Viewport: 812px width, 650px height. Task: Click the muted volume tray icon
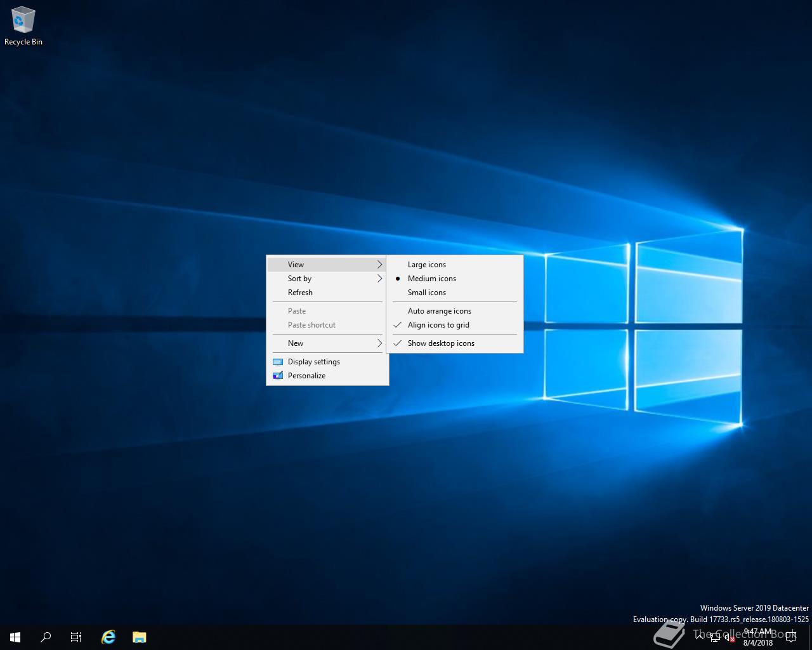730,637
